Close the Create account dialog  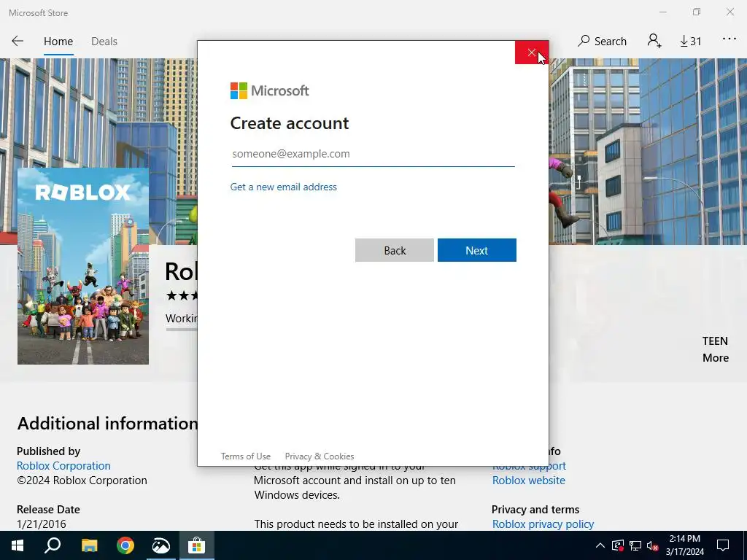[x=532, y=52]
